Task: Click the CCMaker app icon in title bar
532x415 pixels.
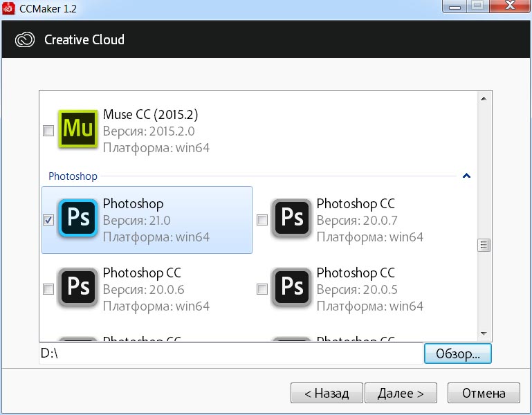Action: coord(8,8)
